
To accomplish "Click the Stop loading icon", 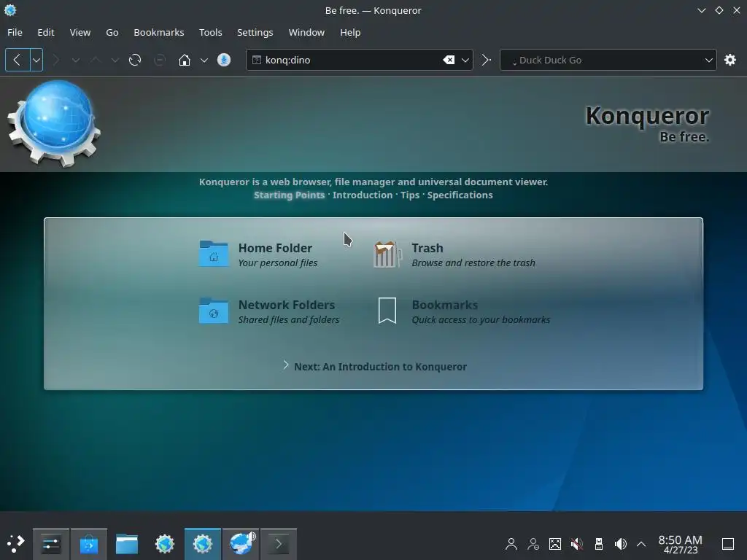I will (x=160, y=60).
